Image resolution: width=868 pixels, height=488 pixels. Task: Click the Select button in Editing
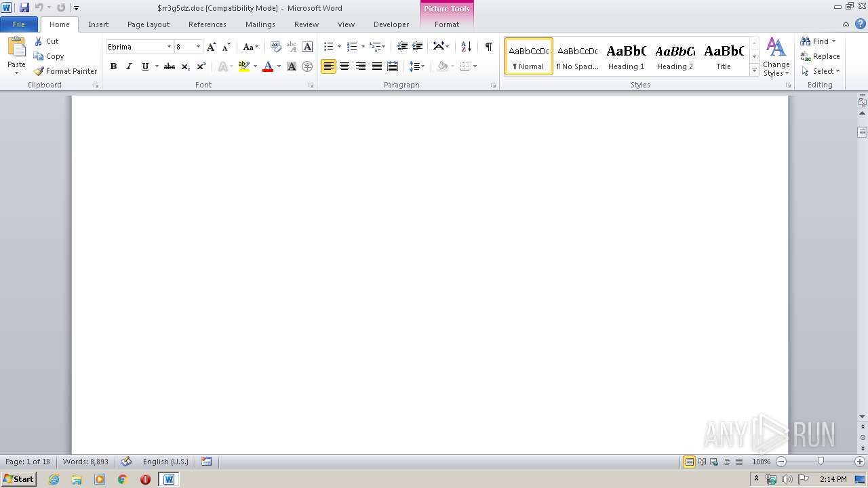[821, 71]
